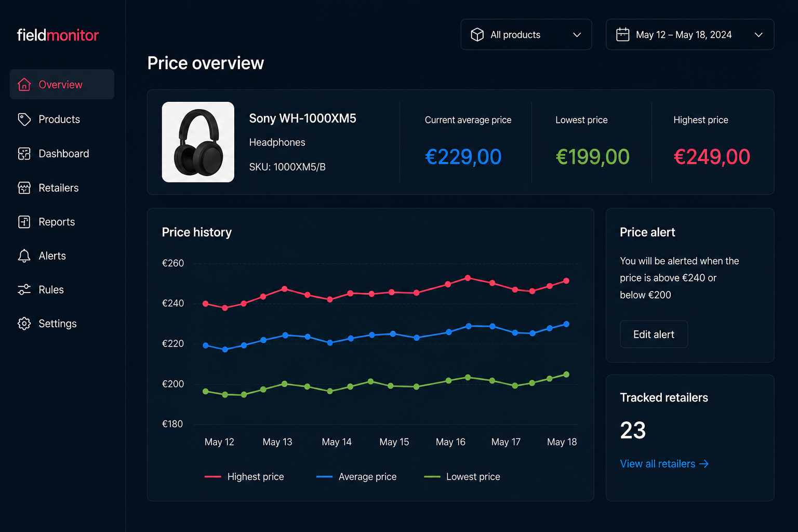Click the Headphones category text
The image size is (798, 532).
(277, 142)
